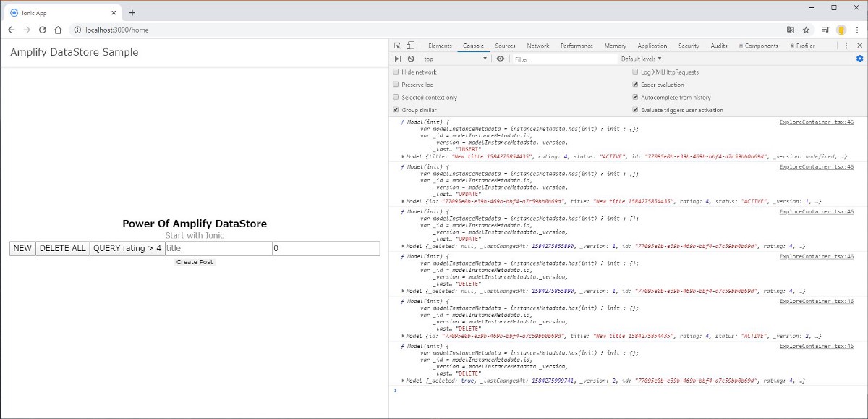The width and height of the screenshot is (868, 419).
Task: Bookmark this page with the star icon
Action: coord(807,30)
